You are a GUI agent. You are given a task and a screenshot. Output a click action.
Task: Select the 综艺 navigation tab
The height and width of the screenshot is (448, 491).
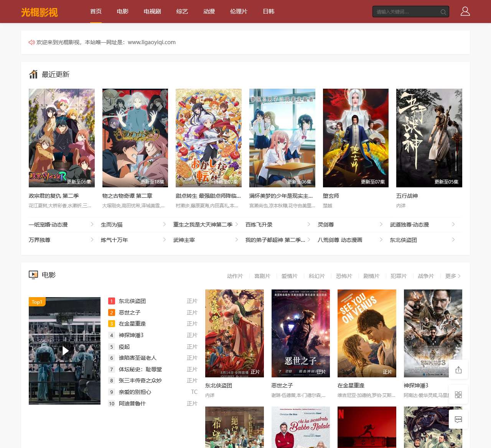click(x=182, y=12)
